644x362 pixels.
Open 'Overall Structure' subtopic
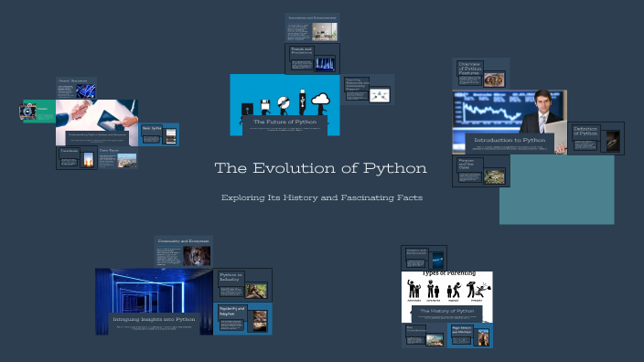(77, 88)
